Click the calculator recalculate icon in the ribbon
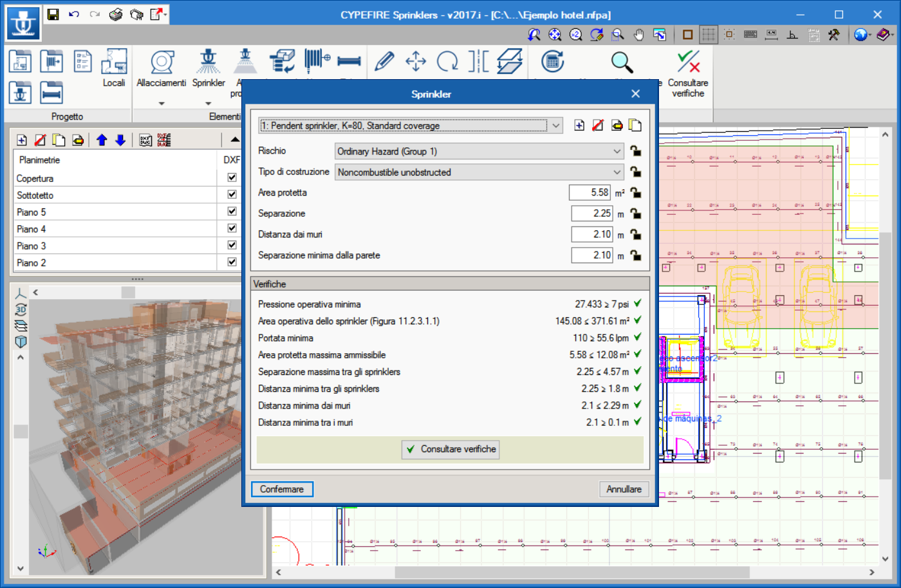The width and height of the screenshot is (901, 588). (552, 61)
